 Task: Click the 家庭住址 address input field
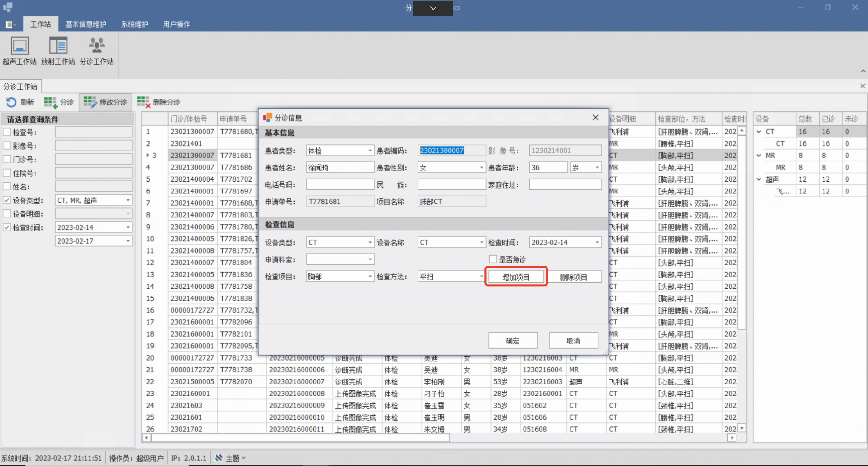[565, 184]
